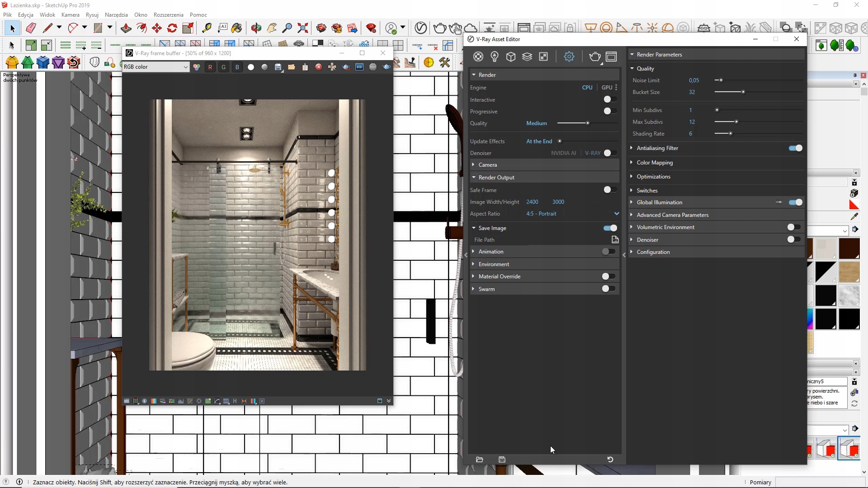Open Lights tab with bulb icon
The width and height of the screenshot is (868, 488).
(x=495, y=57)
